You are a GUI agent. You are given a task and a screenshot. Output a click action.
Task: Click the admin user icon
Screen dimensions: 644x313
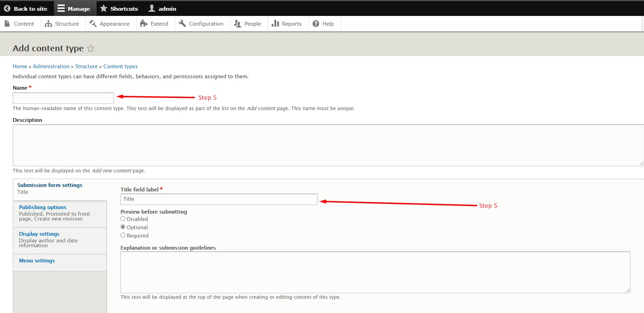point(152,8)
